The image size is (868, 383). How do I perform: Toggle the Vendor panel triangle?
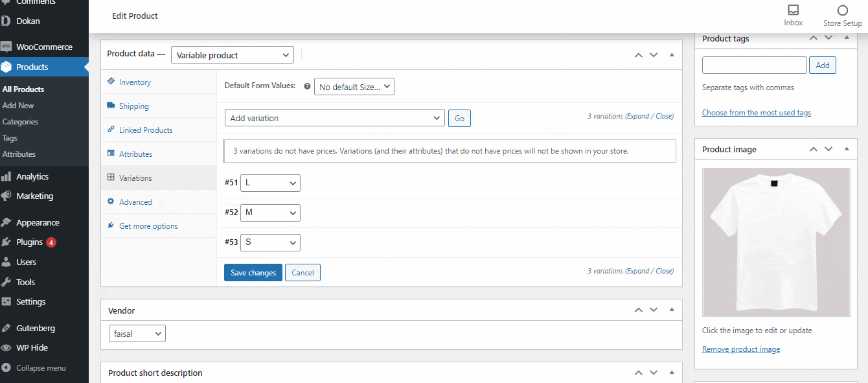[x=672, y=310]
